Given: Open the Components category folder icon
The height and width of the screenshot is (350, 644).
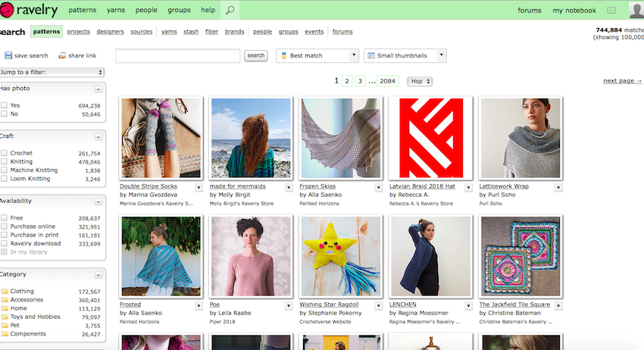Looking at the screenshot, I should click(5, 334).
